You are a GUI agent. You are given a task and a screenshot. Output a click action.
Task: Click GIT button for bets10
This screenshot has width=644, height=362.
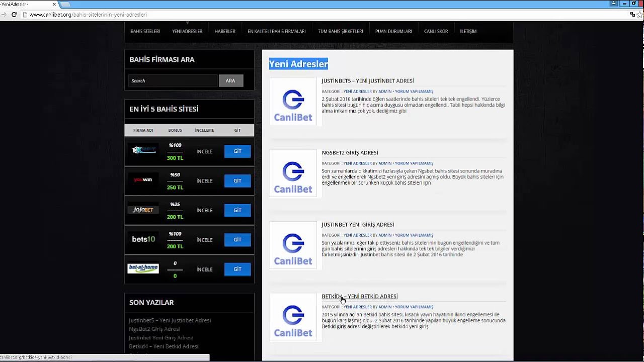pos(237,240)
